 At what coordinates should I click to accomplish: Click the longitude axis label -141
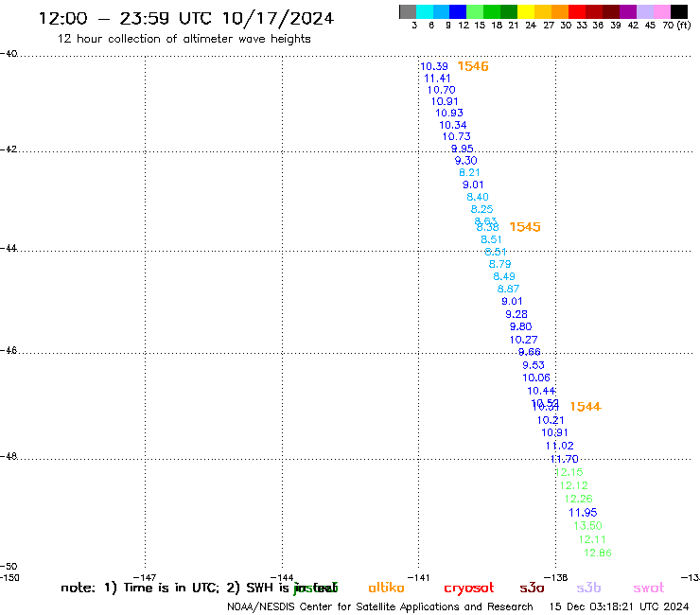tap(418, 577)
